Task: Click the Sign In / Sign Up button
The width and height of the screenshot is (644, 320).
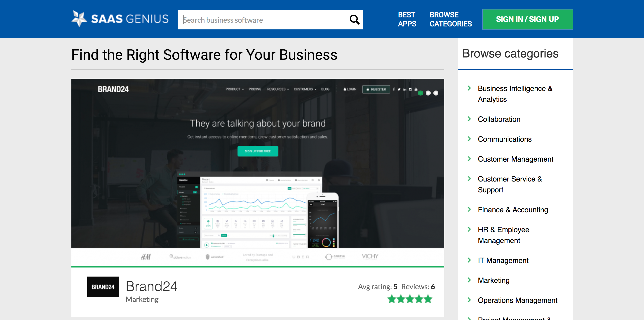Action: (x=527, y=19)
